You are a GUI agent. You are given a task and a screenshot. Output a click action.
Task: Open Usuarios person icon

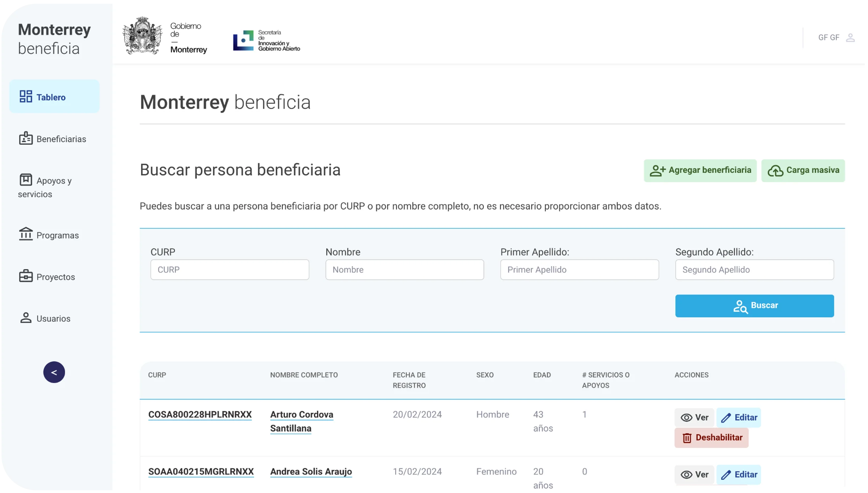pos(26,318)
